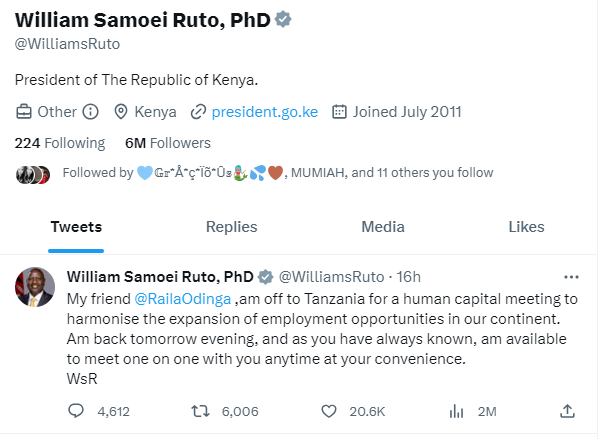Retweet the post using retweet icon
The height and width of the screenshot is (439, 612).
[x=200, y=411]
